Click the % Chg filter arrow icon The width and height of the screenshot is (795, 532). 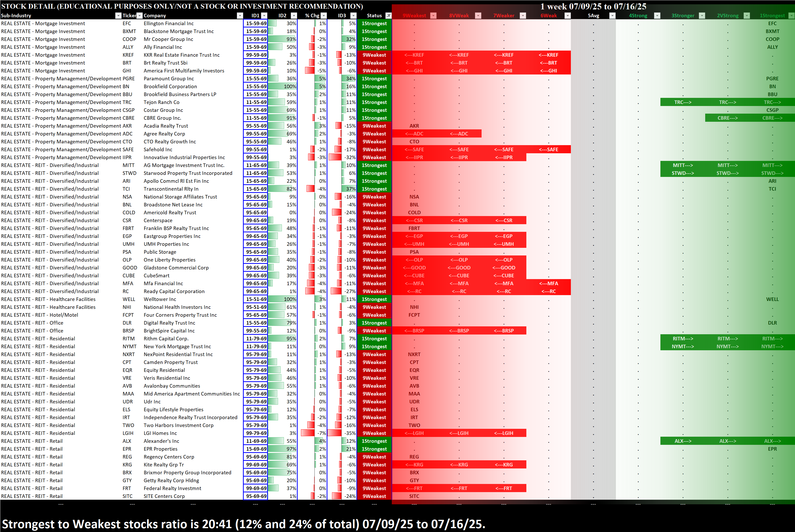tap(324, 16)
